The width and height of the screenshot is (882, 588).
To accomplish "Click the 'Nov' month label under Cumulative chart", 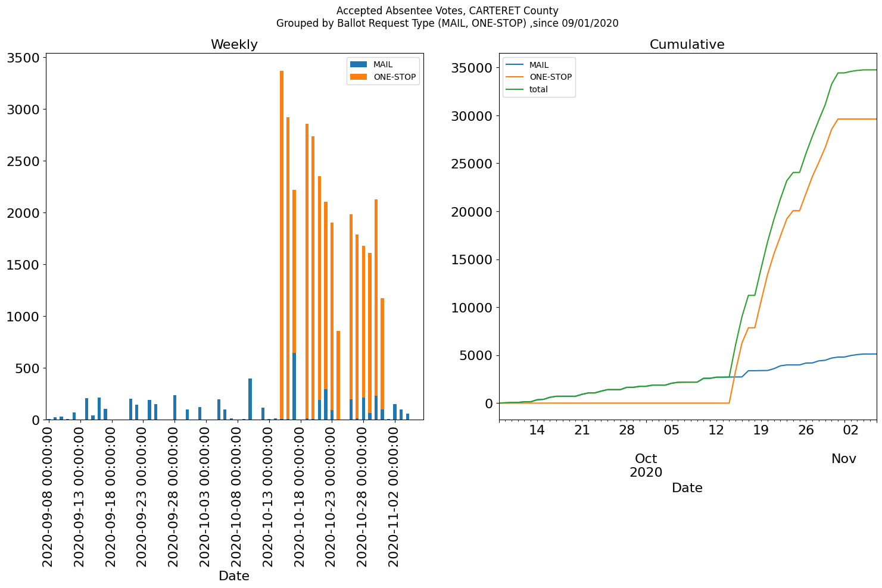I will pos(843,458).
